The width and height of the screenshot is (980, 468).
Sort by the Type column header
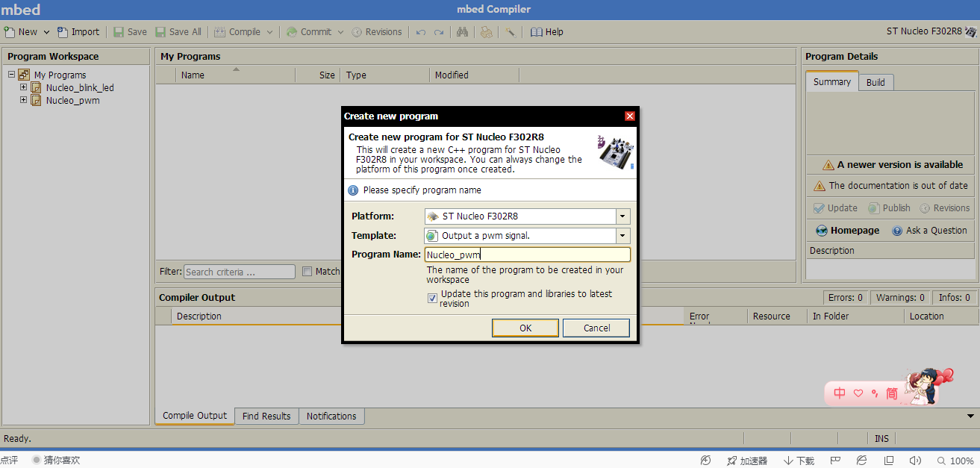pyautogui.click(x=385, y=75)
